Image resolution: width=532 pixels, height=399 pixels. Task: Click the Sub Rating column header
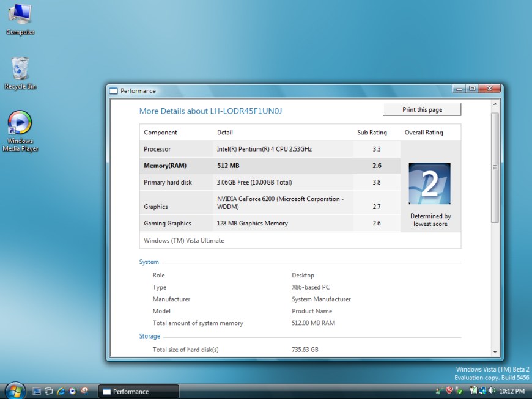click(x=372, y=133)
